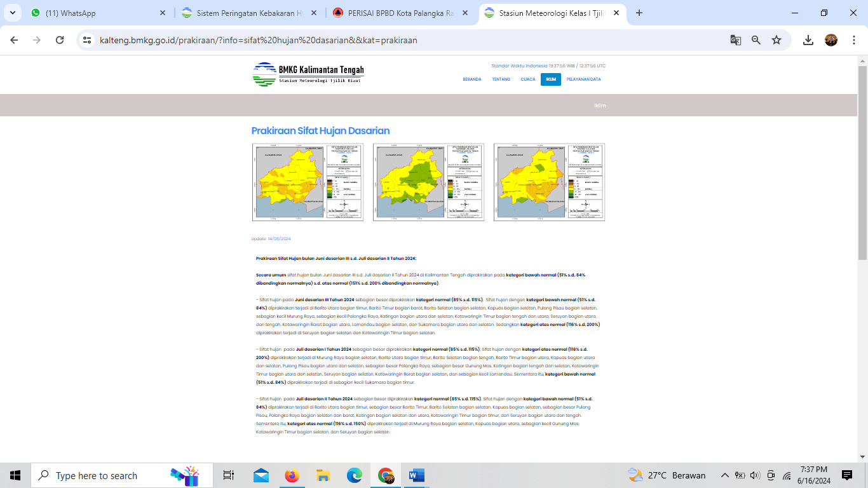Click the Prakiraan Sifat Hujan Dasarian heading

[320, 131]
